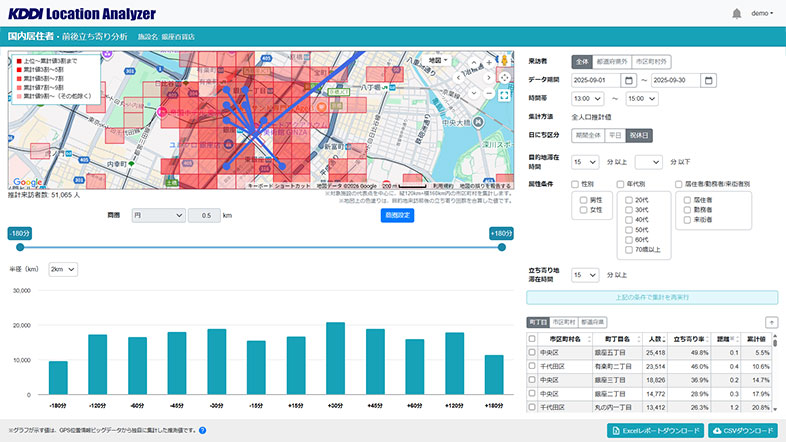Tick the 居住者 checkbox
Viewport: 786px width, 442px height.
(x=686, y=200)
